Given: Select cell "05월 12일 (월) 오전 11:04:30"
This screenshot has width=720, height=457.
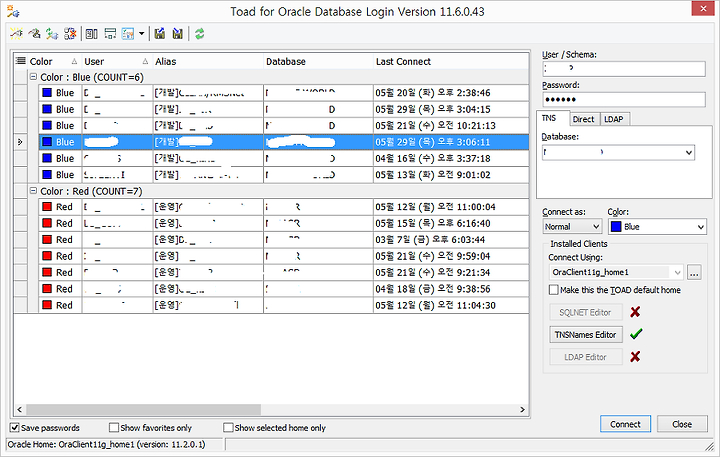Looking at the screenshot, I should [x=451, y=305].
